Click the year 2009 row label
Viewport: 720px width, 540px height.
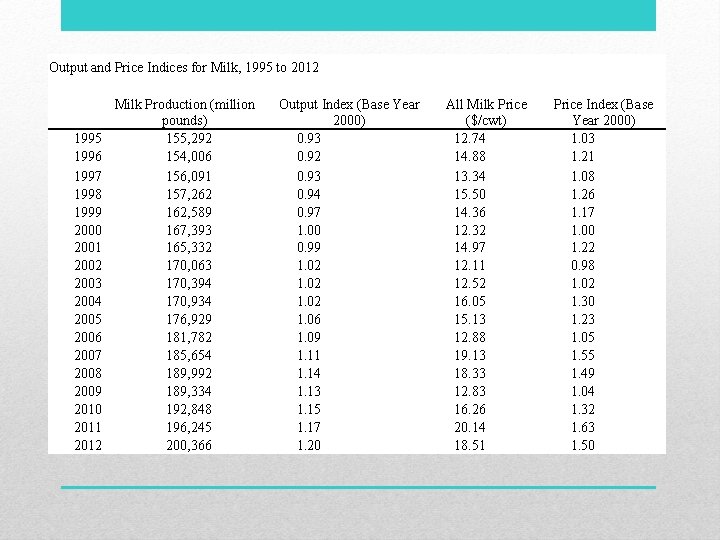(x=88, y=390)
